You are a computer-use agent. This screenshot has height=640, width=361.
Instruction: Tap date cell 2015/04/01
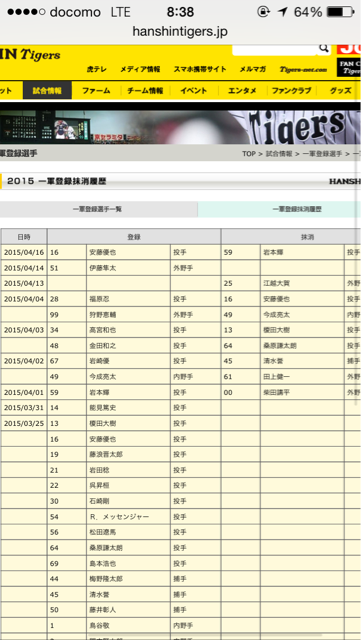click(24, 392)
